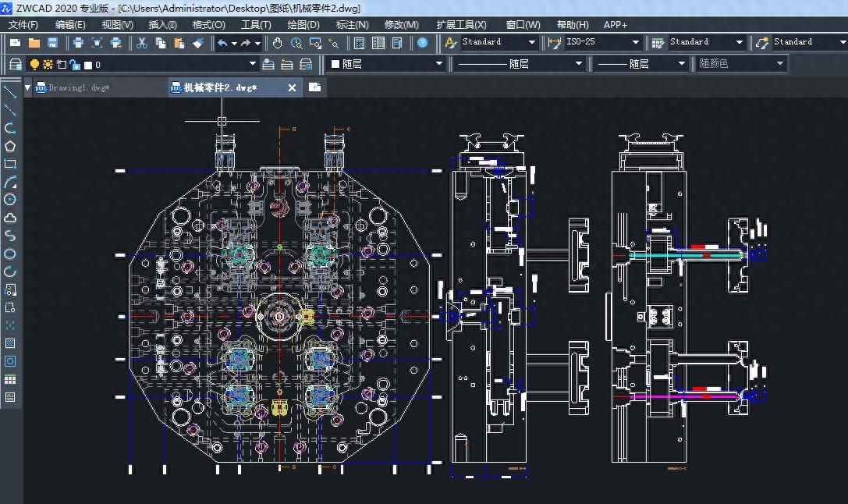Switch to the Drawing1.dwg tab

[x=79, y=88]
